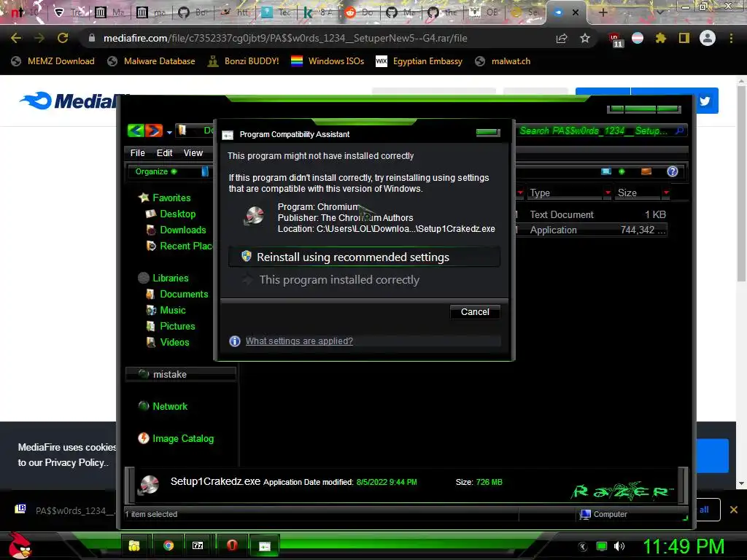
Task: Open Bonzi BUDDY! bookmark
Action: point(244,61)
